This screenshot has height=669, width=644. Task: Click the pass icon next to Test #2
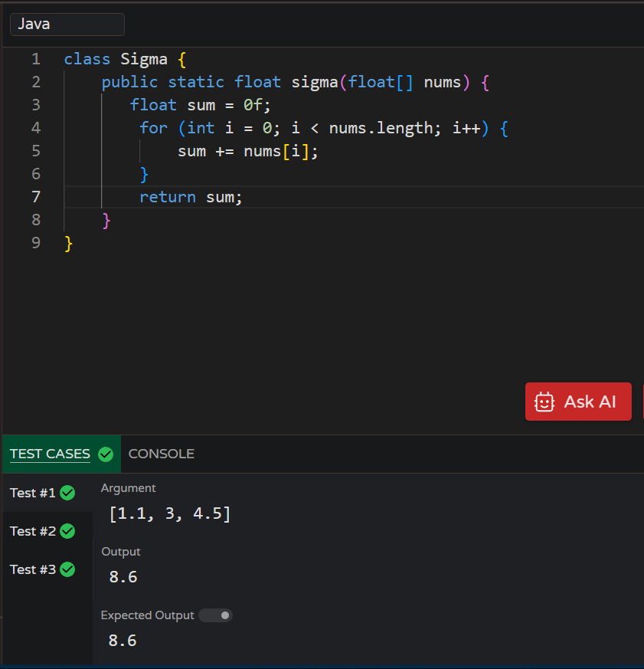pyautogui.click(x=67, y=531)
